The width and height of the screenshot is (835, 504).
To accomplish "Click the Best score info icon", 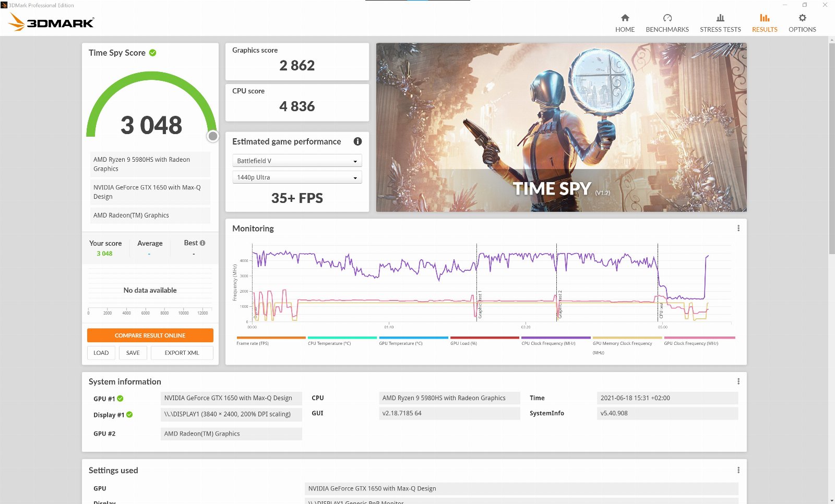I will [x=202, y=243].
